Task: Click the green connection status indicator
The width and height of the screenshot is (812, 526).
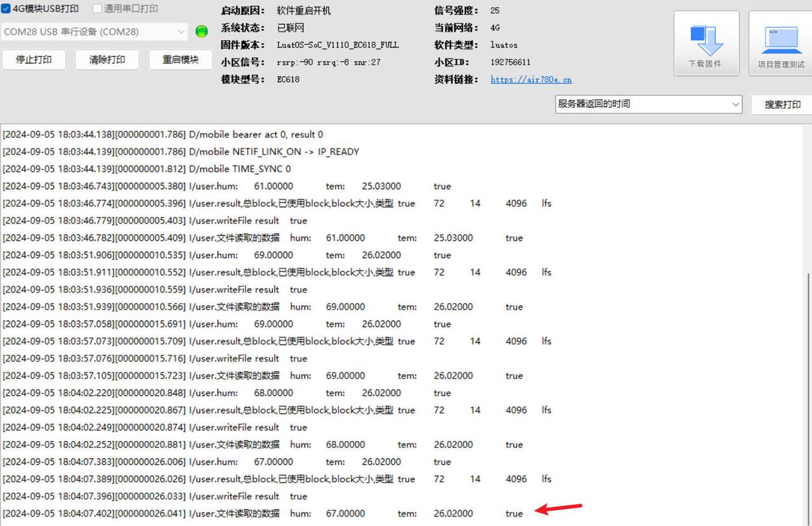Action: click(x=202, y=31)
